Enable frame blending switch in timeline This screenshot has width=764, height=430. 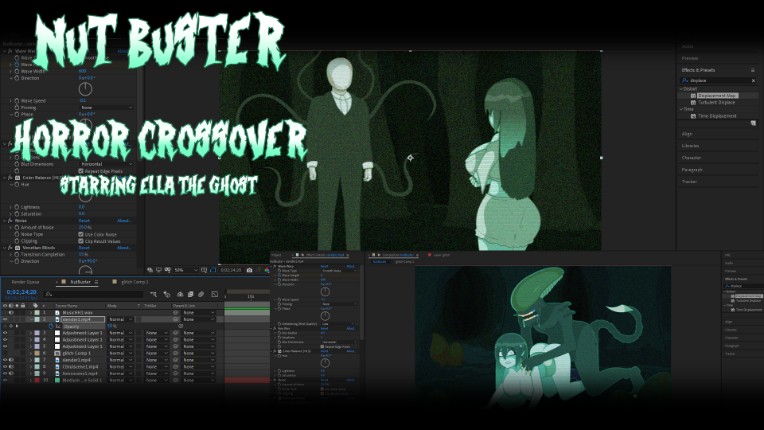[191, 294]
